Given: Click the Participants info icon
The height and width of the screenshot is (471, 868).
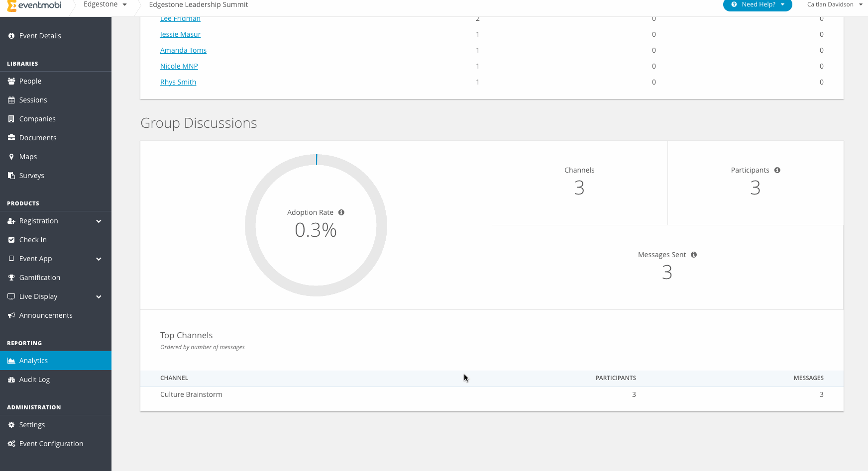Looking at the screenshot, I should (x=777, y=170).
